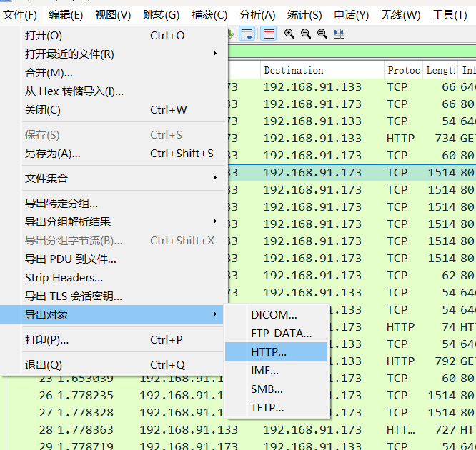Toggle packet list colorization icon
Screen dimensions: 476x450
coord(268,34)
